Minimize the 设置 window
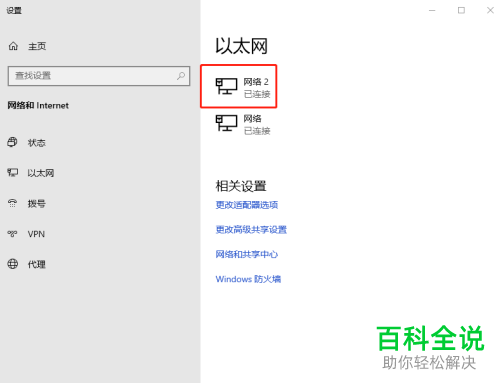500x383 pixels. click(x=432, y=11)
